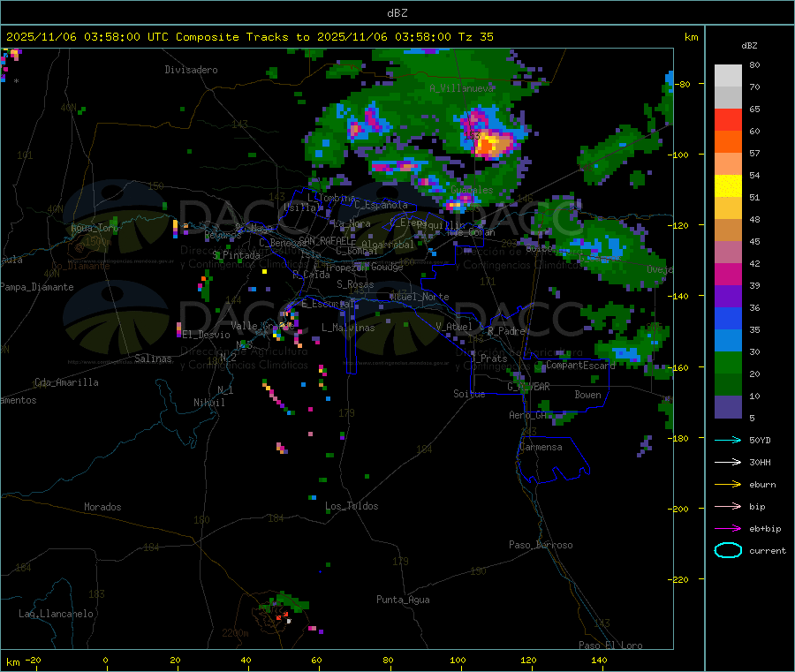
Task: Click the bright yellow 51-54 dBZ swatch
Action: point(728,186)
